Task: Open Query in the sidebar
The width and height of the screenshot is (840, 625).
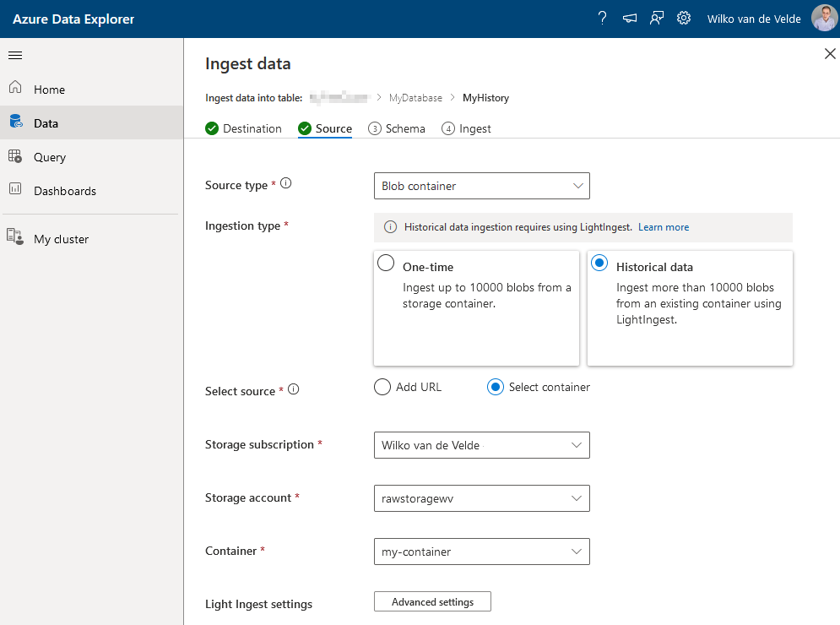Action: click(x=50, y=157)
